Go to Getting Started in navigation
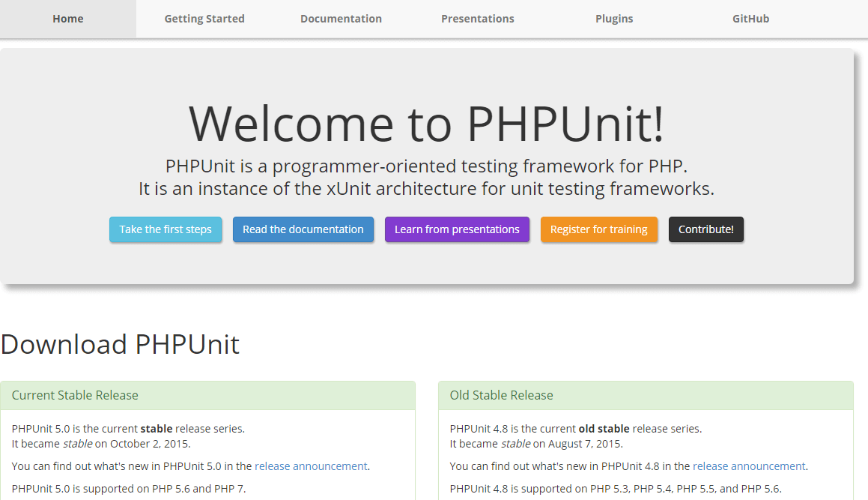The image size is (868, 500). [x=204, y=19]
